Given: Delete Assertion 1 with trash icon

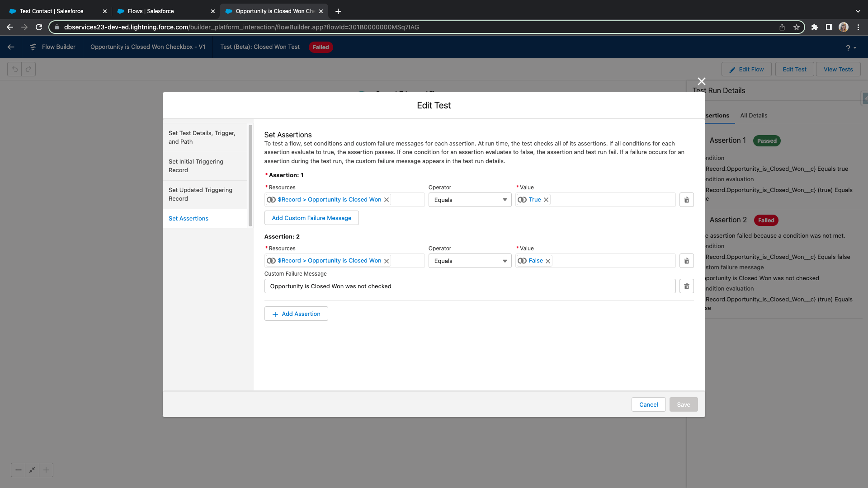Looking at the screenshot, I should point(686,200).
